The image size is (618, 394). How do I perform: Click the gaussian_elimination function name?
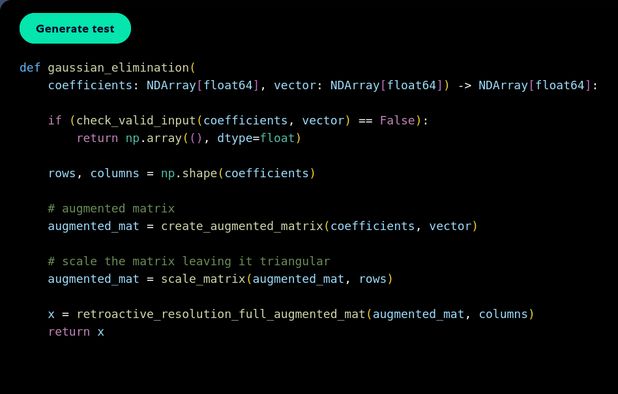(x=118, y=68)
